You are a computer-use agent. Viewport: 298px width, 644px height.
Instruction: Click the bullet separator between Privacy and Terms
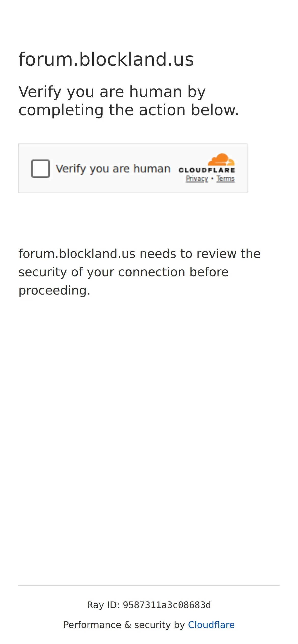click(x=212, y=179)
